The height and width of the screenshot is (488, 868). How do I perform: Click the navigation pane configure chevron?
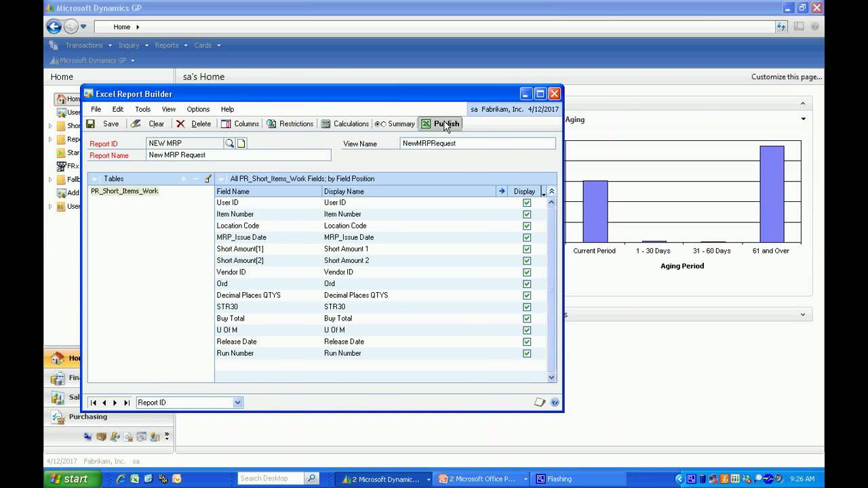pyautogui.click(x=167, y=436)
